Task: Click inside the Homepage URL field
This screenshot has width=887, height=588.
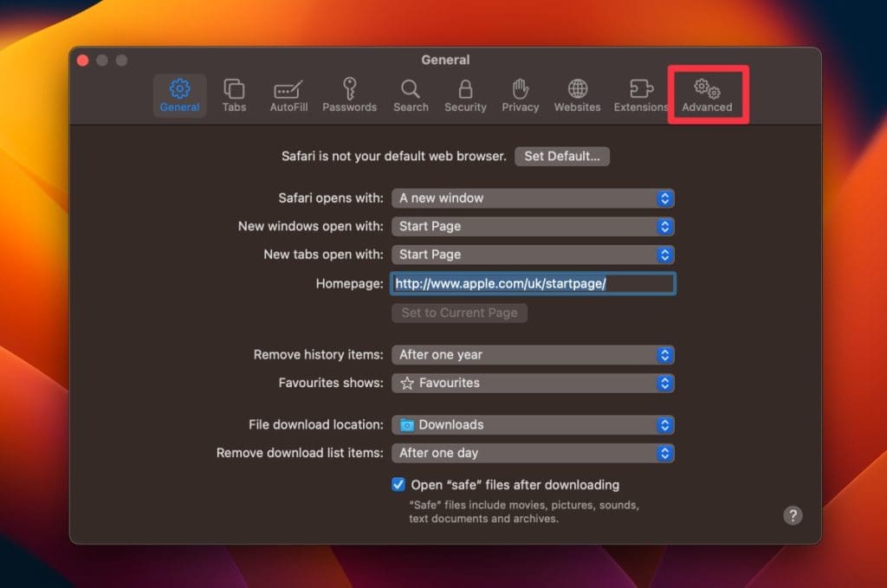Action: click(x=533, y=284)
